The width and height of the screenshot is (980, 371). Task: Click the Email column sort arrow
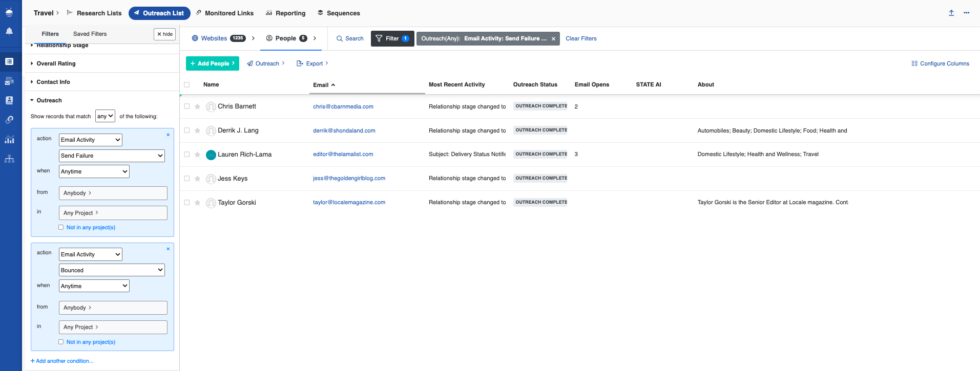[333, 85]
